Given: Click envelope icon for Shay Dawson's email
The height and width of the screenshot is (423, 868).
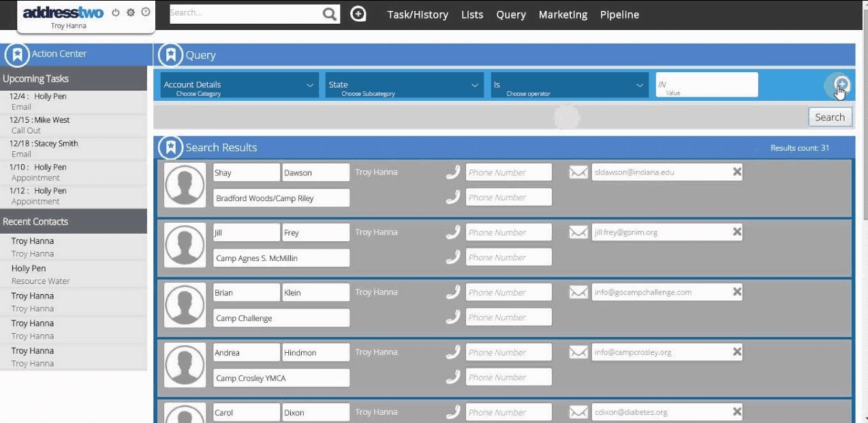Looking at the screenshot, I should 578,173.
